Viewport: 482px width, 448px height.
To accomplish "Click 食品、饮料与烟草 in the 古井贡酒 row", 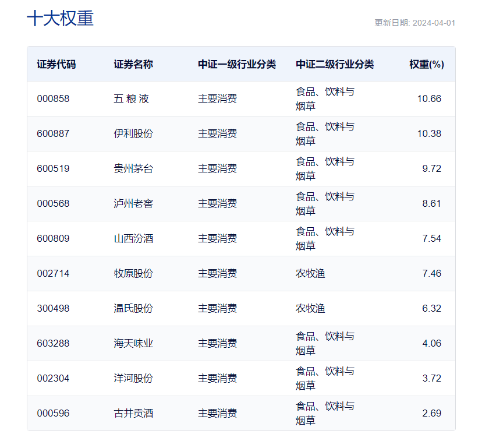I will click(325, 413).
